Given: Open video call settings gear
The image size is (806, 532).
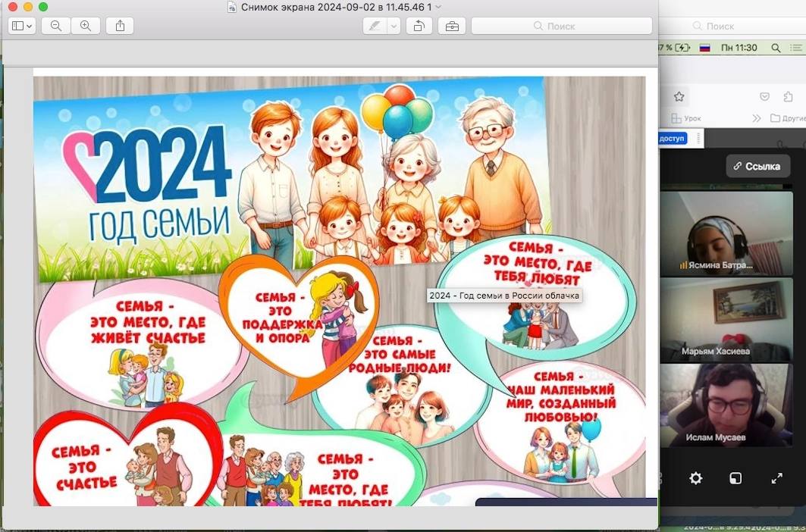Looking at the screenshot, I should click(x=695, y=478).
